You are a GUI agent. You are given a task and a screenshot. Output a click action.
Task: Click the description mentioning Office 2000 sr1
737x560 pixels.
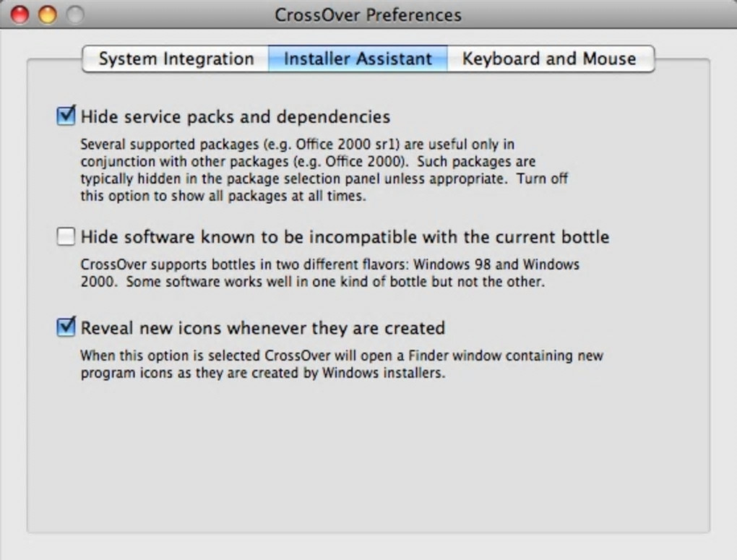[297, 145]
